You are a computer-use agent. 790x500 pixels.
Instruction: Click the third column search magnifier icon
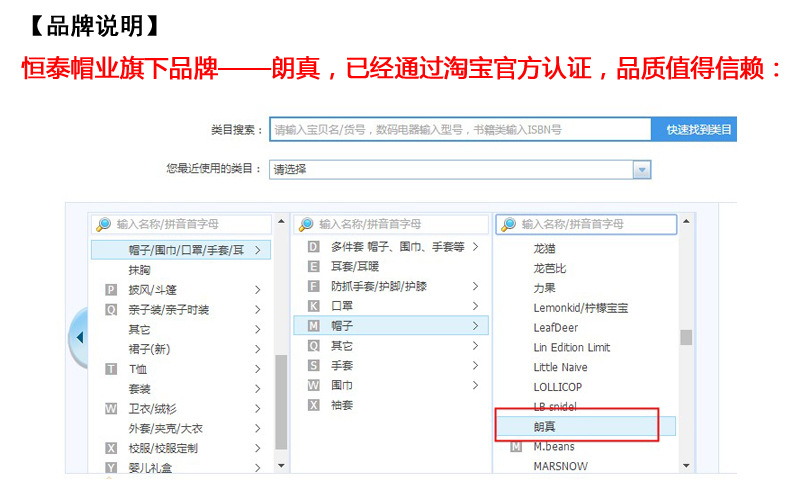pos(509,224)
